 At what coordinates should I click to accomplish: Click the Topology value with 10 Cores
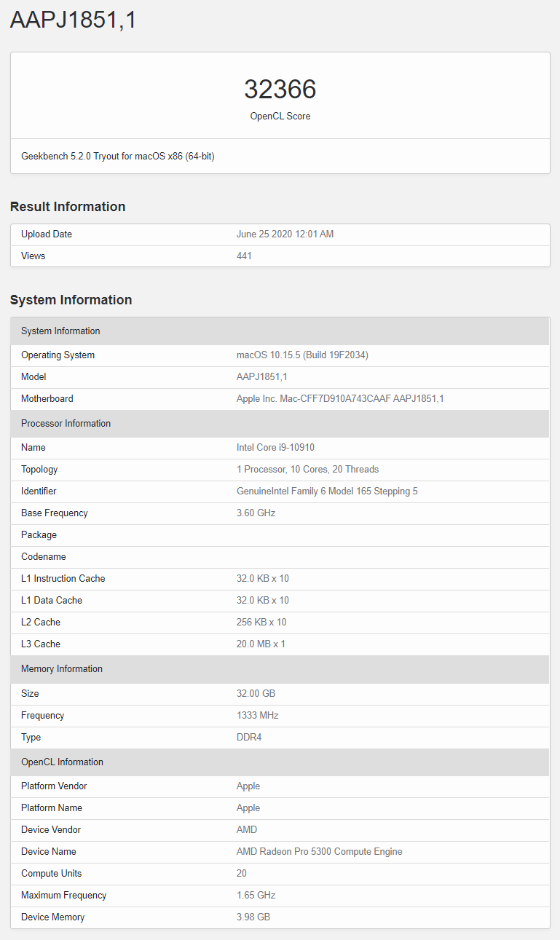[307, 470]
